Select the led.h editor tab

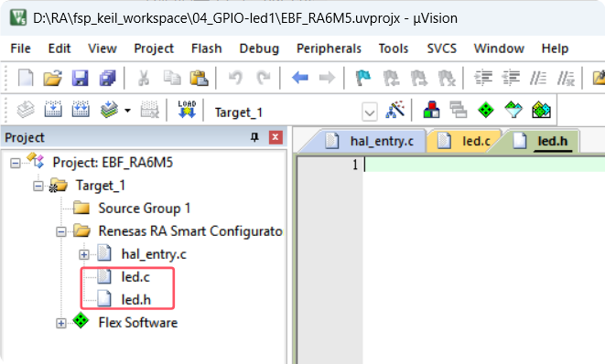pos(541,141)
